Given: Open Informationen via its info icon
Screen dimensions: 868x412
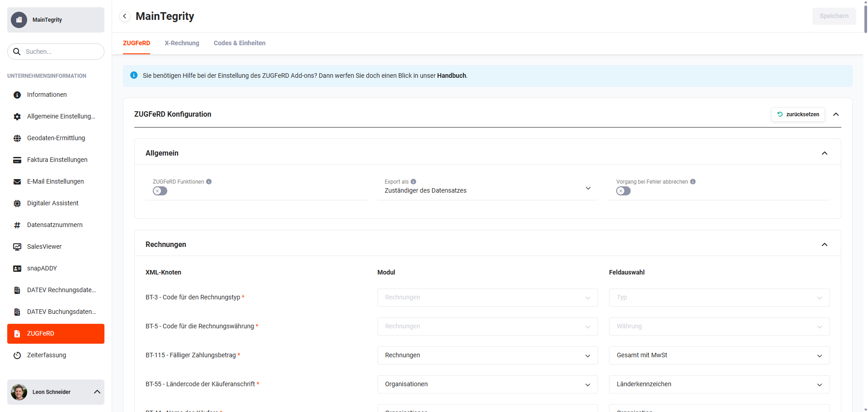Looking at the screenshot, I should (x=17, y=95).
